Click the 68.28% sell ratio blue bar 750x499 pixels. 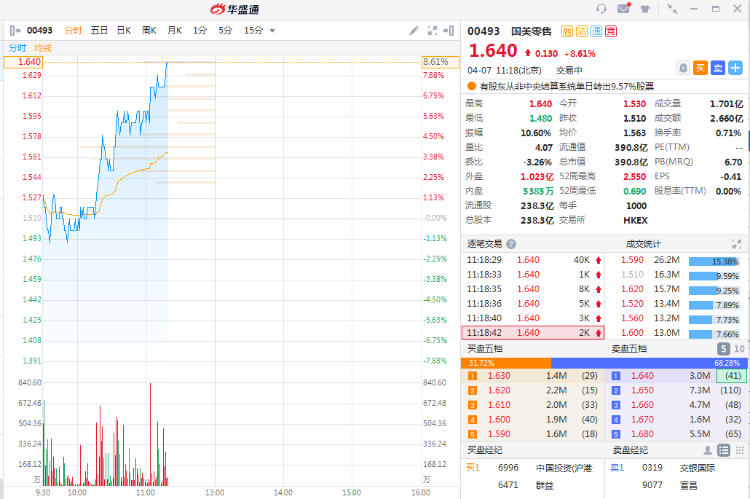tap(648, 363)
